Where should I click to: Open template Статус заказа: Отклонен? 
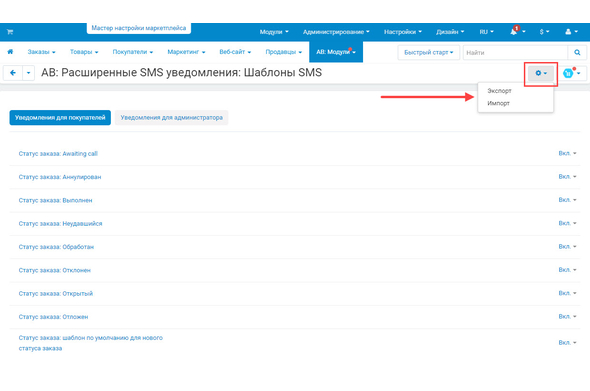point(55,270)
